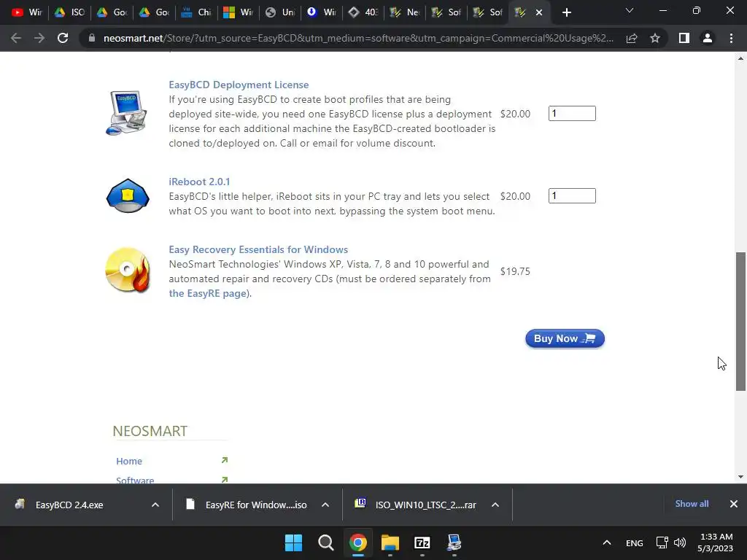Open the clock showing 1:33 AM
747x560 pixels.
click(x=715, y=542)
